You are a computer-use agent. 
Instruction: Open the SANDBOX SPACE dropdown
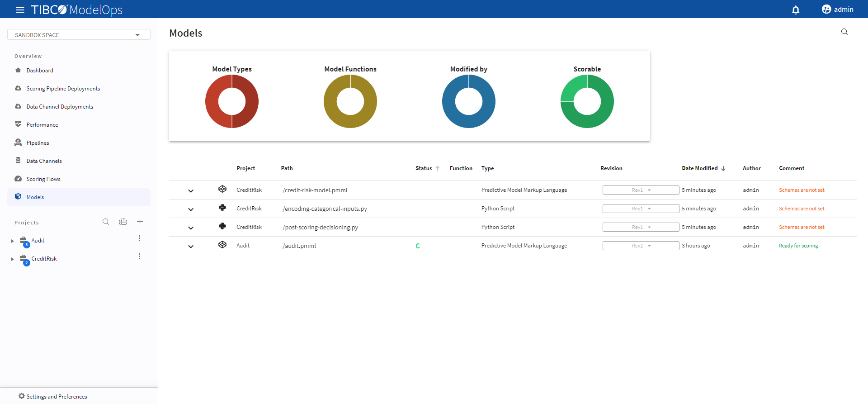click(79, 35)
